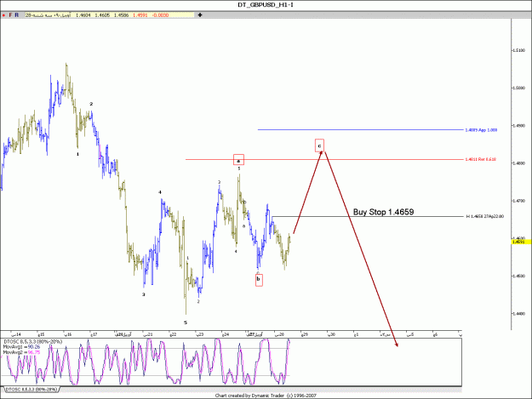Image resolution: width=532 pixels, height=399 pixels.
Task: Click the 1.4500 price axis label
Action: coord(518,276)
